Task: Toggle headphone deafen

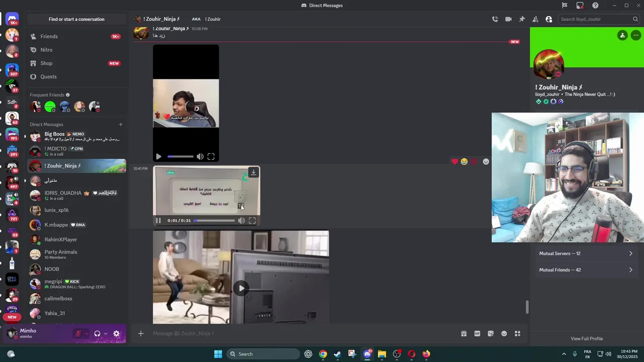Action: (97, 333)
